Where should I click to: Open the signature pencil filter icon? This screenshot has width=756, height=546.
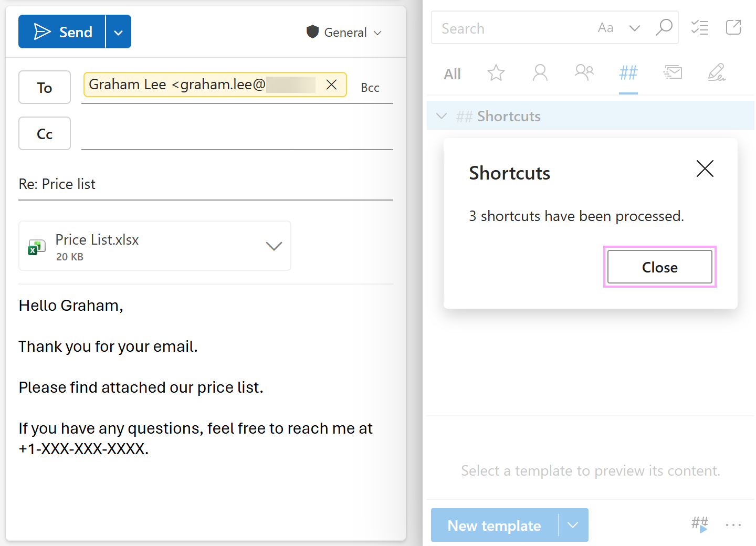717,73
